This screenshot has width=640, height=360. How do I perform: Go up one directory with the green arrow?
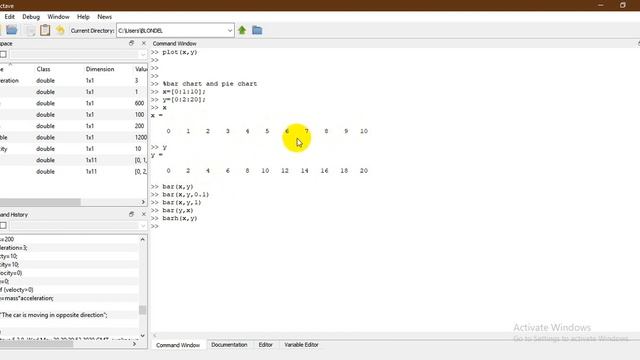click(x=242, y=30)
